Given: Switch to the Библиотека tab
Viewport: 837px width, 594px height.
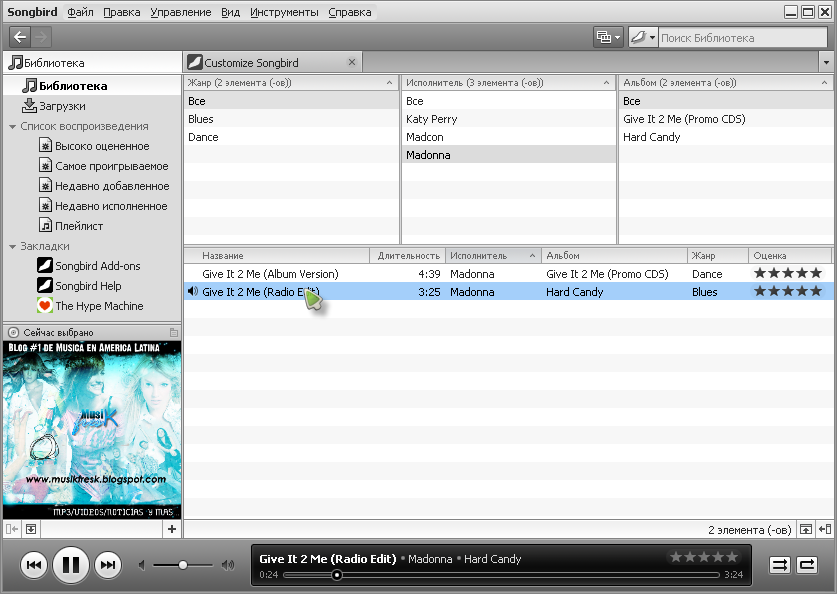Looking at the screenshot, I should (x=92, y=63).
